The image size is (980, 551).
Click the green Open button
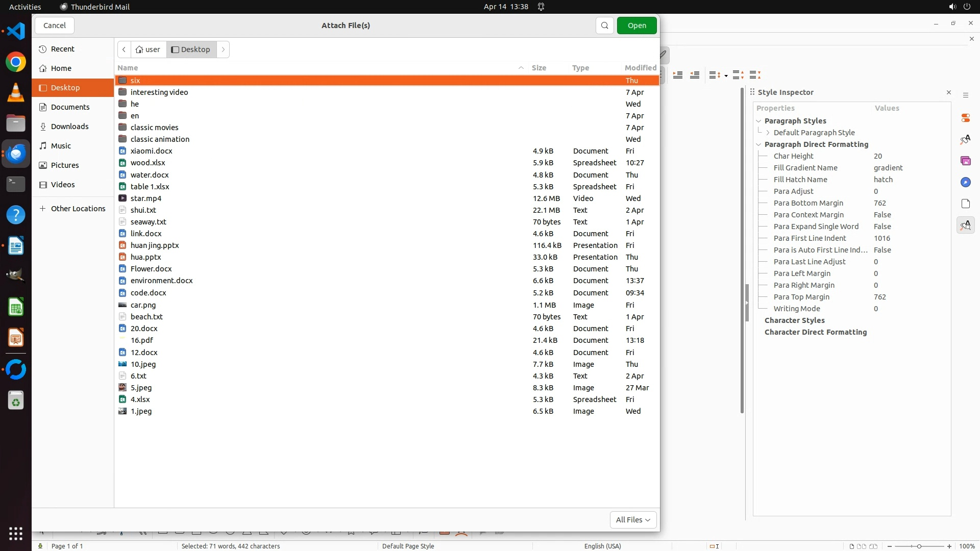click(636, 26)
